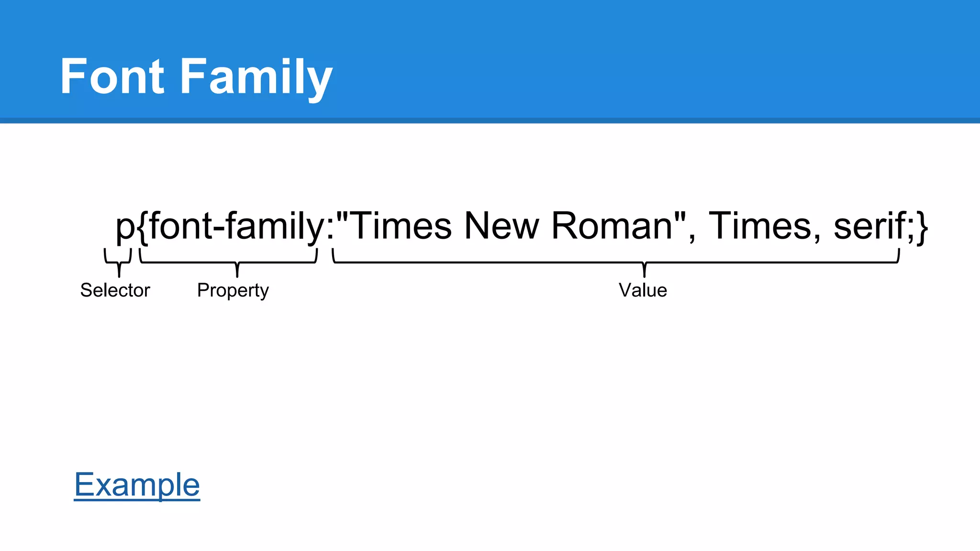Click the dark blue strip under the header
This screenshot has height=551, width=980.
[x=490, y=121]
